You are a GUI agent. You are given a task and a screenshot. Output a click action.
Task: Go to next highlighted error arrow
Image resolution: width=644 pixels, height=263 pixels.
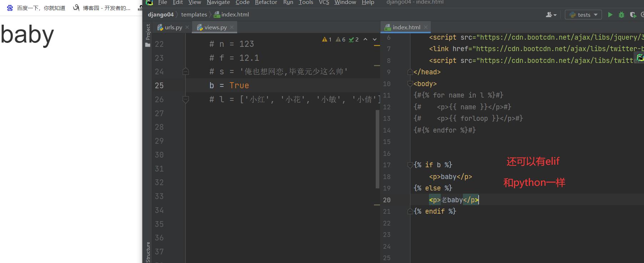(x=375, y=40)
